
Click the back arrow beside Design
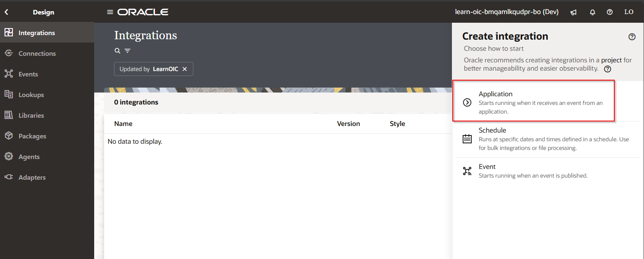click(6, 12)
